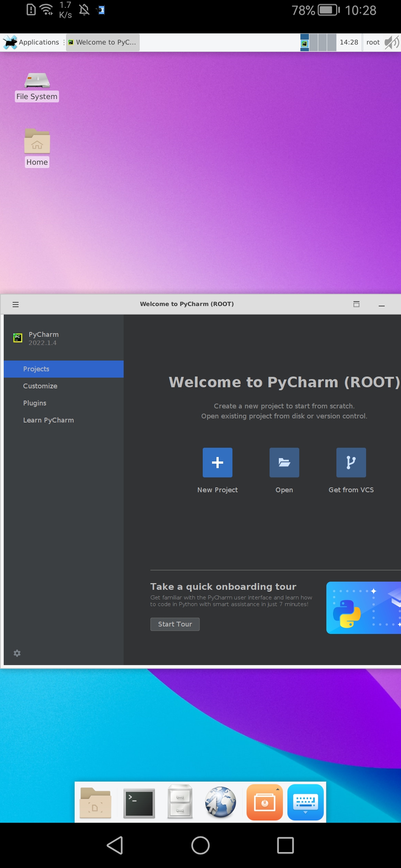Click the muted volume icon in the panel
Viewport: 401px width, 868px height.
pyautogui.click(x=392, y=42)
